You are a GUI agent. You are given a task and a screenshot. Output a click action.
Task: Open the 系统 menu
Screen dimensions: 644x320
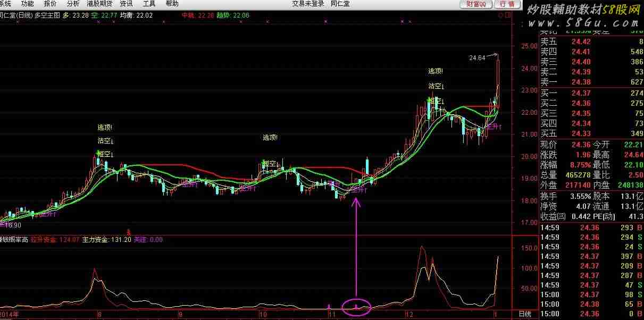[5, 4]
